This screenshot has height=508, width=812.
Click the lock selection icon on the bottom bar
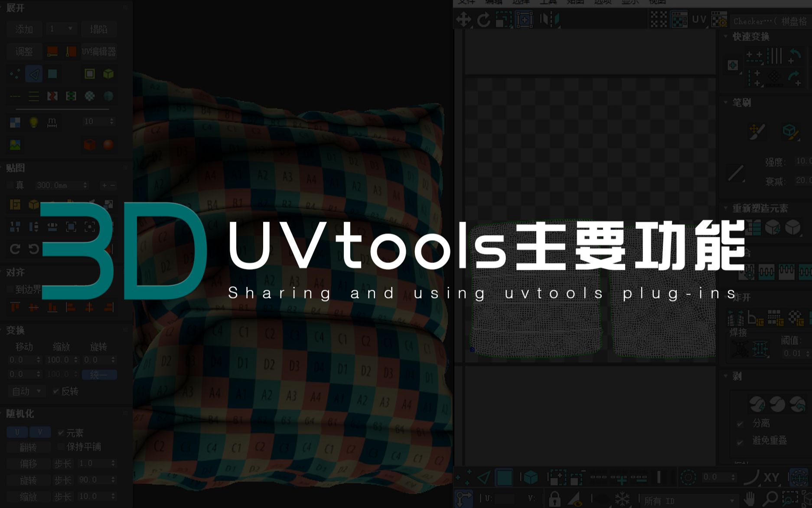[x=555, y=498]
